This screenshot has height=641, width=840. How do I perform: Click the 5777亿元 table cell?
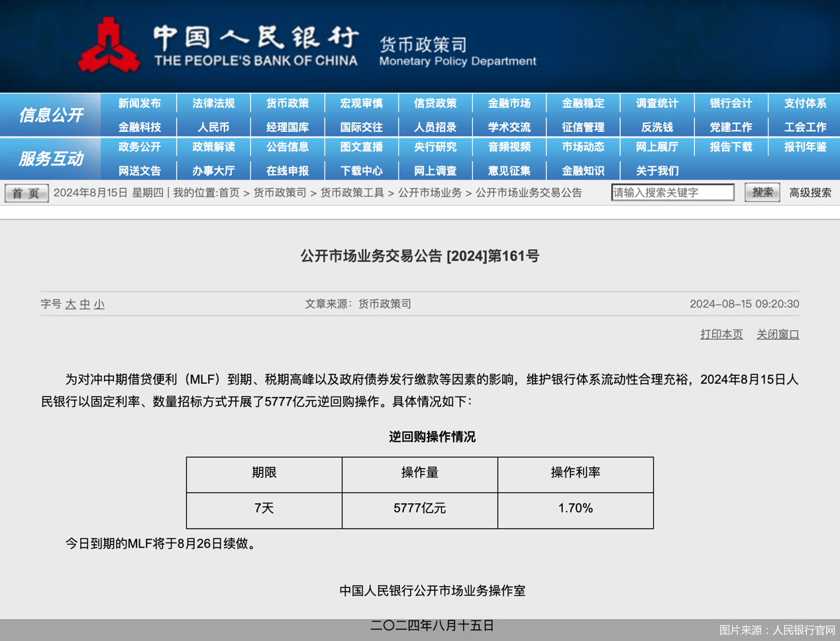pyautogui.click(x=420, y=510)
